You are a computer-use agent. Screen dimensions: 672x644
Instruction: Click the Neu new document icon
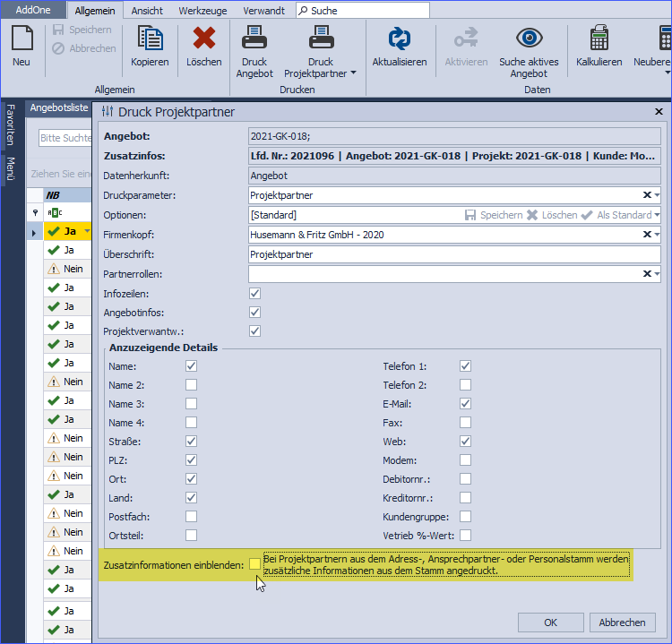pos(21,39)
